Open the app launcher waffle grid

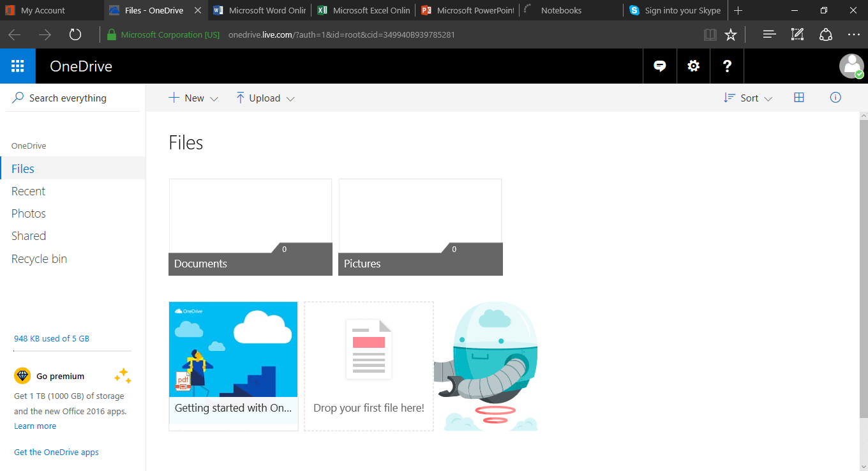coord(18,66)
